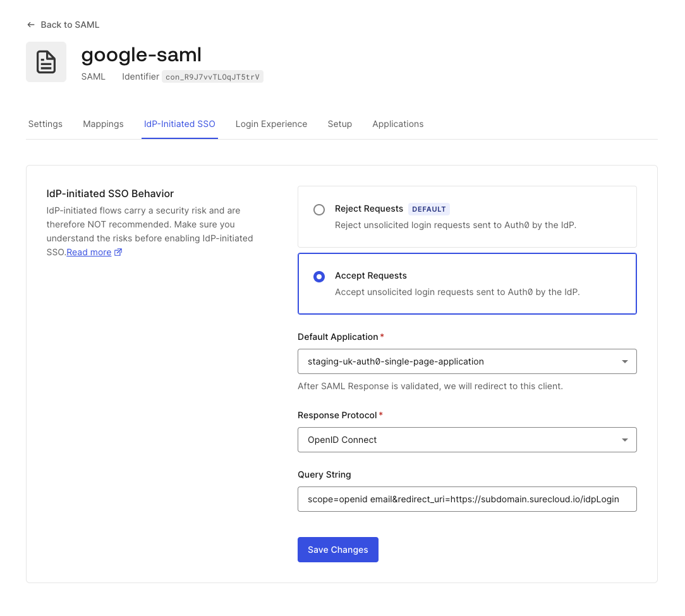Go to the Login Experience tab
The image size is (685, 616).
[x=271, y=124]
